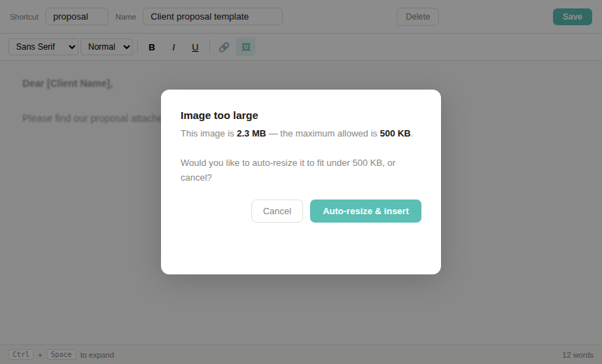Focus the Shortcut input field

77,17
